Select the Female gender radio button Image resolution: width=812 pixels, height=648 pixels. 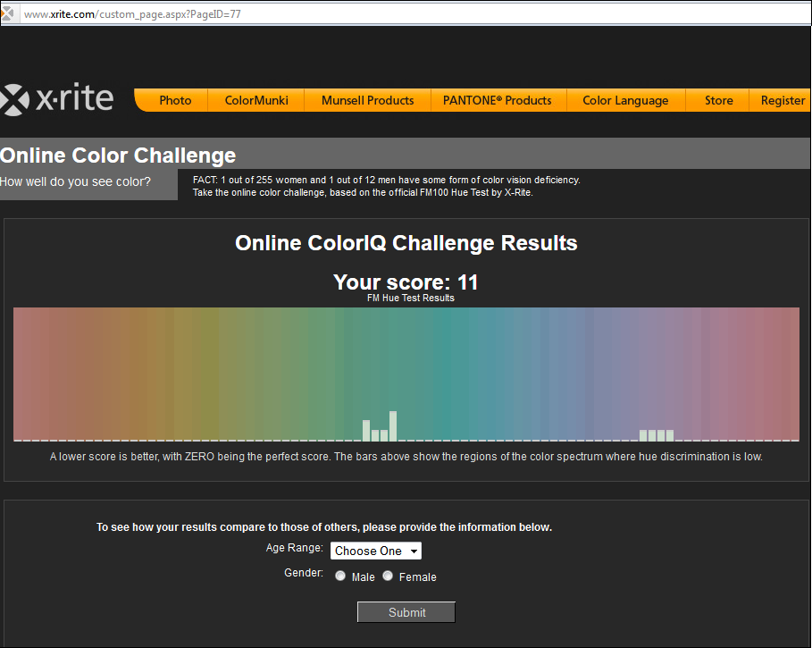point(388,576)
